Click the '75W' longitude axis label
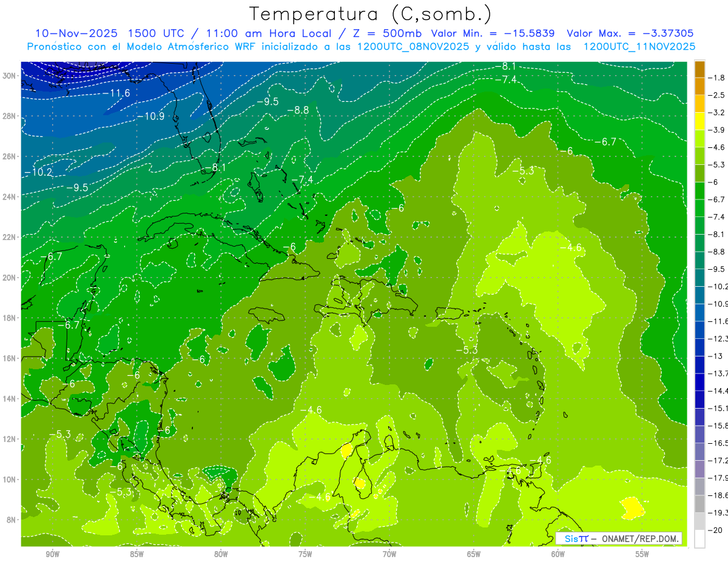This screenshot has width=728, height=562. (305, 554)
